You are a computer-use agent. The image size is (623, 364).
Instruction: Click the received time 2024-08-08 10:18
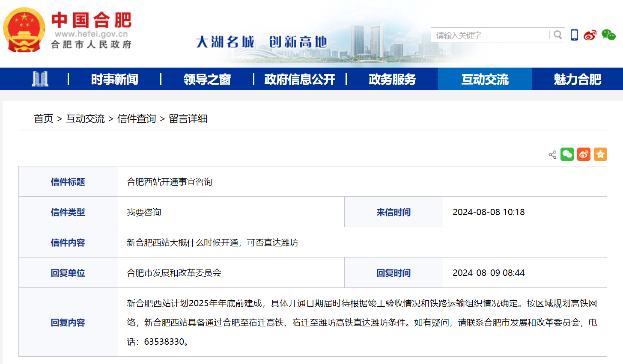[x=489, y=212]
